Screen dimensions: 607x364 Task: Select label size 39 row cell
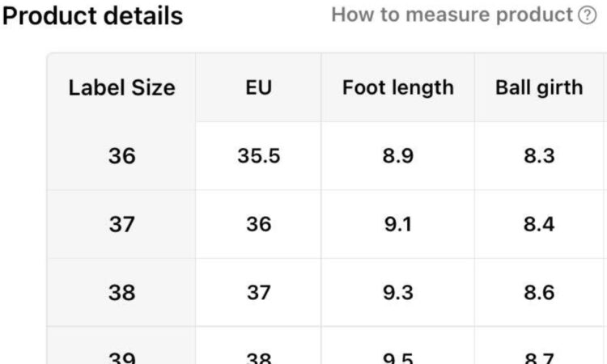point(121,345)
